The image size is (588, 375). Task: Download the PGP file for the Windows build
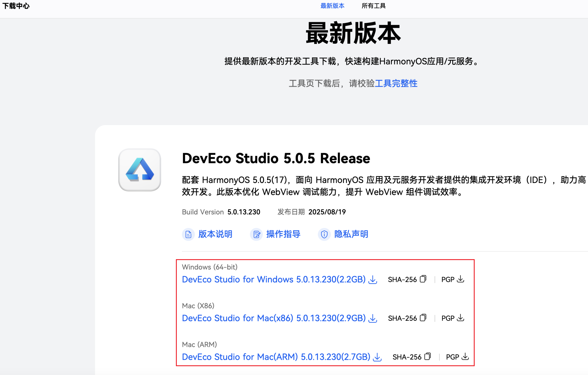[x=460, y=279]
